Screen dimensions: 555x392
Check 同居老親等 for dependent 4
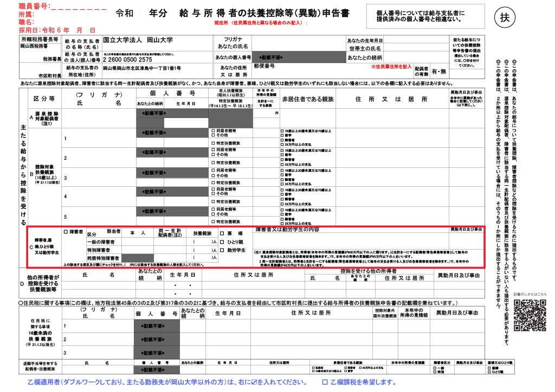coord(213,190)
